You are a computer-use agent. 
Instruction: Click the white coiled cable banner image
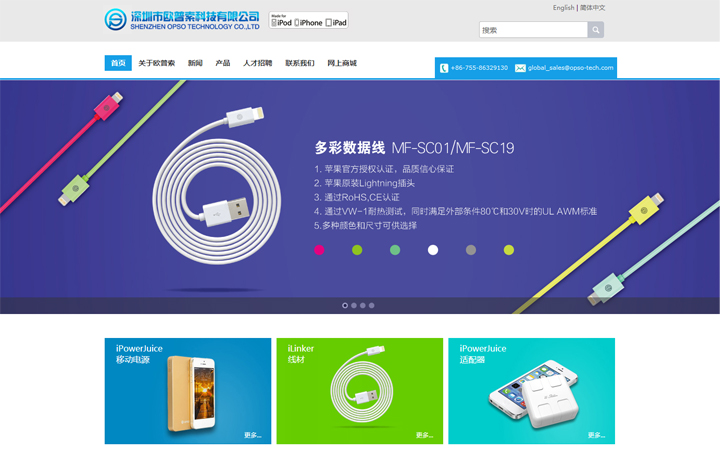(216, 186)
